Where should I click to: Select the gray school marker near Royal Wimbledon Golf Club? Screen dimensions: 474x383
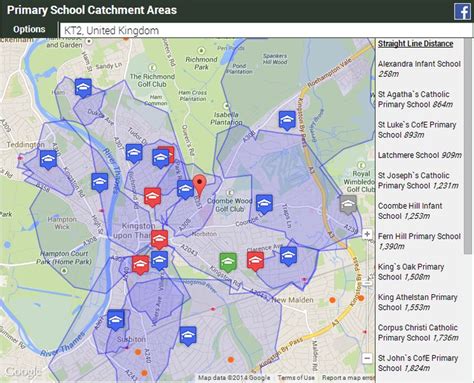pyautogui.click(x=348, y=204)
